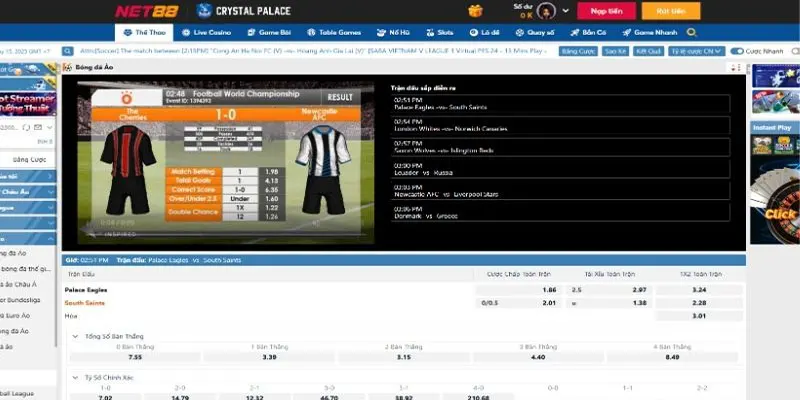Screen dimensions: 800x400
Task: Click the video progress bar in player
Action: tap(225, 235)
